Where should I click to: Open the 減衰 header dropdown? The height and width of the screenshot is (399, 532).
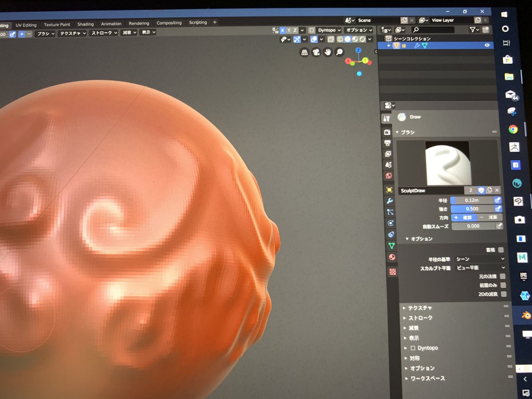click(129, 32)
